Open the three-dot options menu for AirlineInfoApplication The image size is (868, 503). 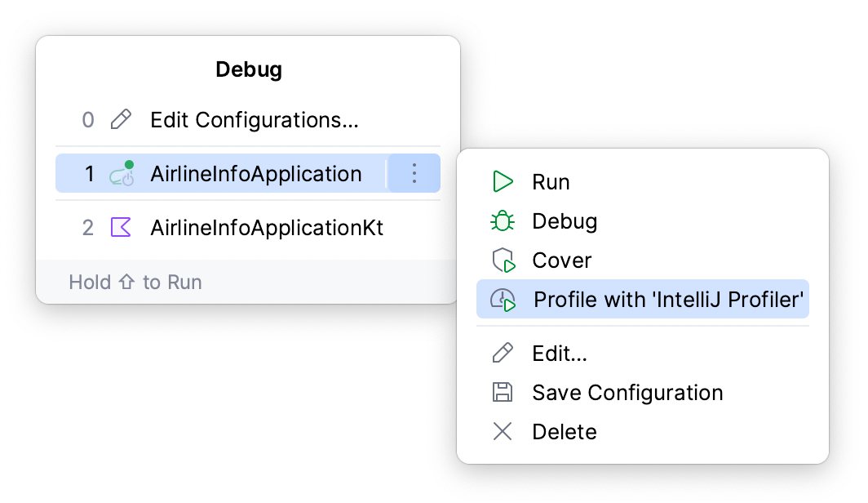tap(414, 173)
